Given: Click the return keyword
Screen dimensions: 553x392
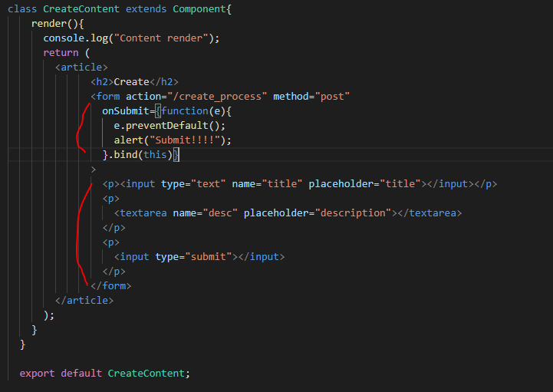Looking at the screenshot, I should pyautogui.click(x=61, y=53).
